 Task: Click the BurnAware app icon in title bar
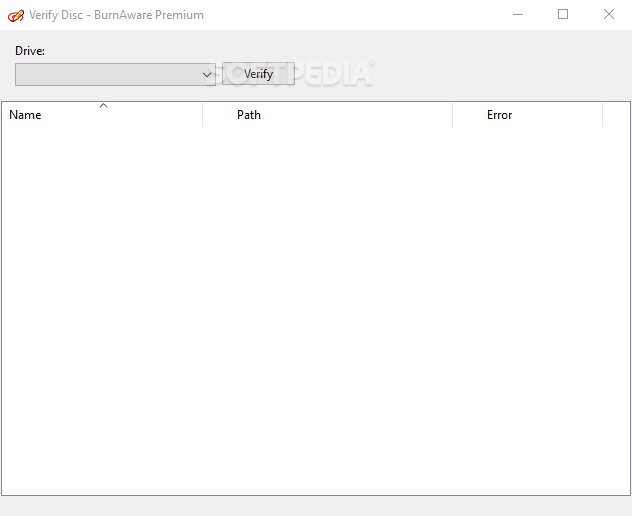(16, 16)
